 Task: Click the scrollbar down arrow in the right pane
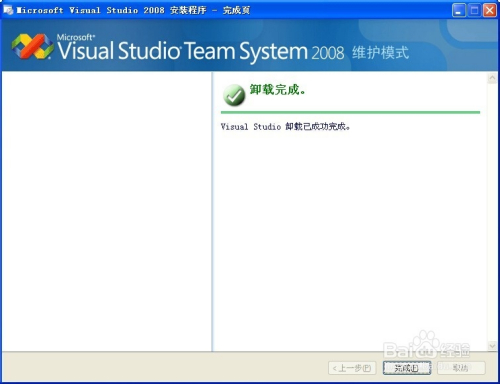click(x=492, y=345)
